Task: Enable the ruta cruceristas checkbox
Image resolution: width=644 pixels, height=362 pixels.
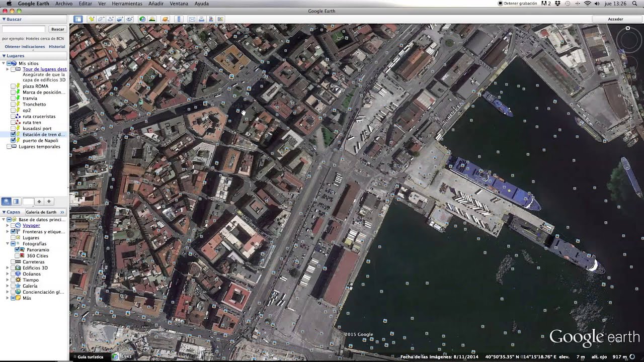Action: pyautogui.click(x=13, y=117)
